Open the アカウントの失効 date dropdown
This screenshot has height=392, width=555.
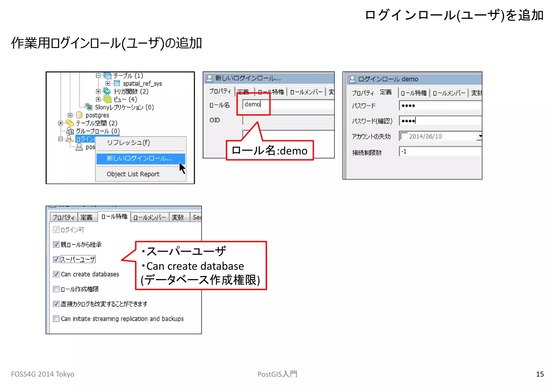tap(479, 136)
